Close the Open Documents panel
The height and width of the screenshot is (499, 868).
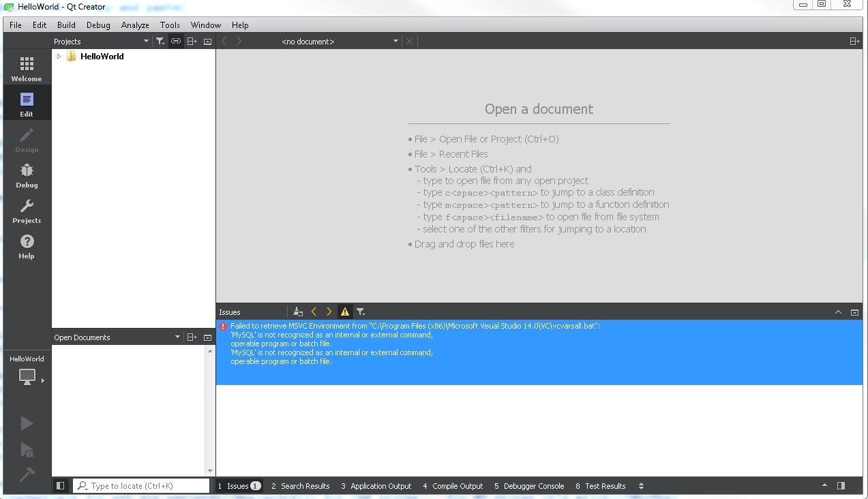pos(208,337)
